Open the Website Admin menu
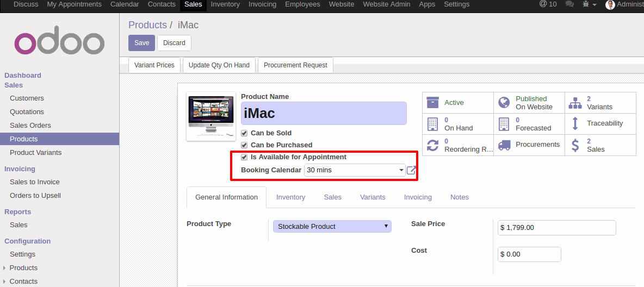 (387, 4)
